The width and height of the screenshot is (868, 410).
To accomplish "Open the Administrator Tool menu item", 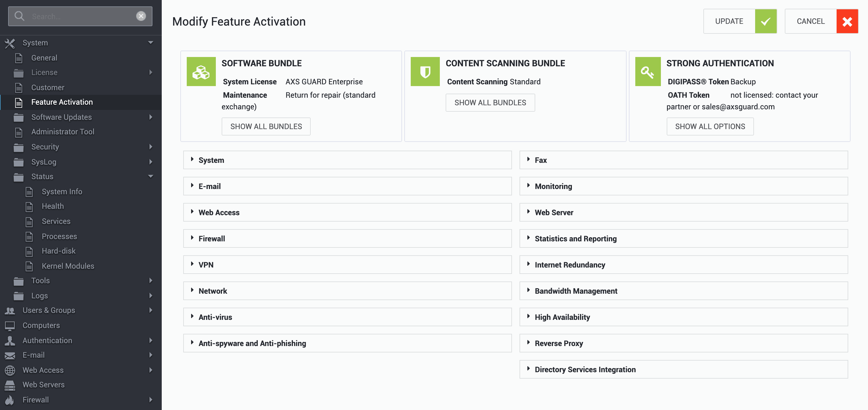I will [x=63, y=132].
